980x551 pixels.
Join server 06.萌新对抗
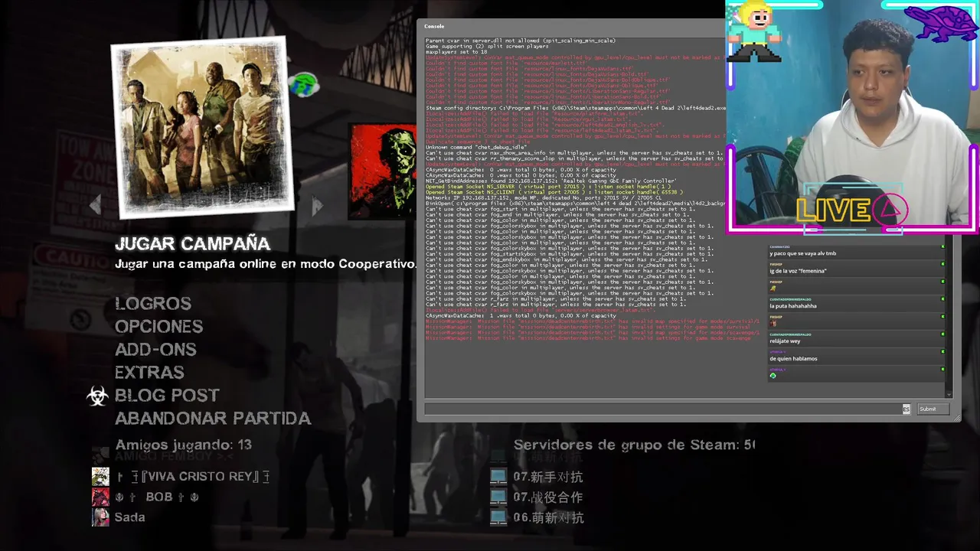click(x=548, y=517)
